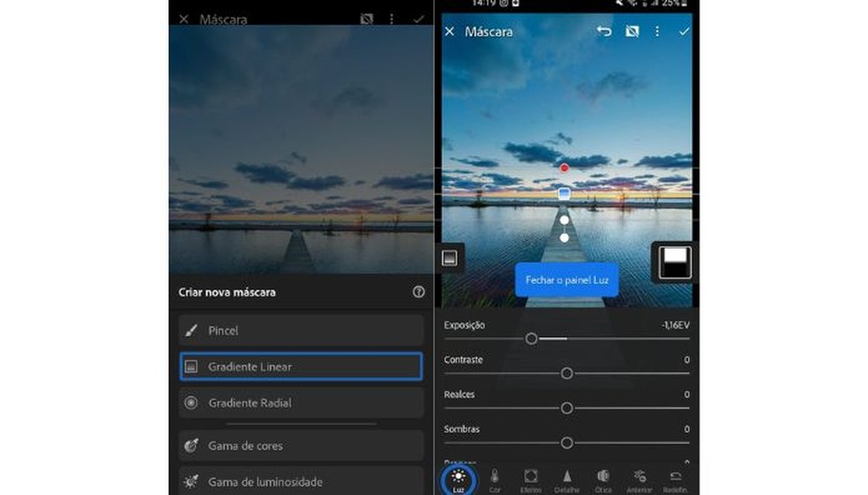Click the Pincel brush icon
This screenshot has height=495, width=868.
tap(191, 331)
